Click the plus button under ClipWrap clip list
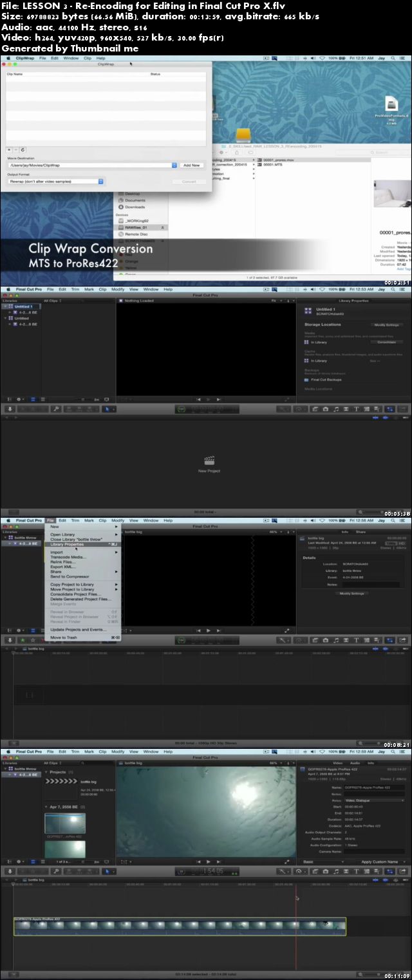412x980 pixels. 9,149
